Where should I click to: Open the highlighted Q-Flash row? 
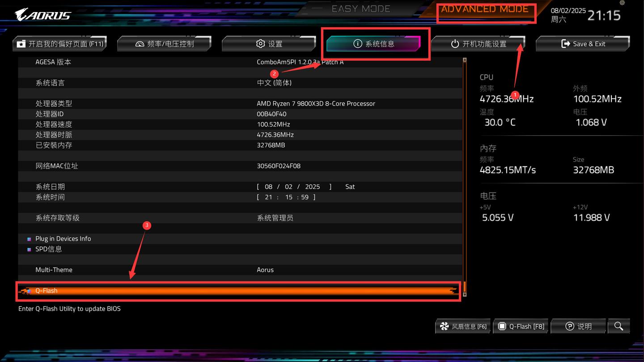239,290
